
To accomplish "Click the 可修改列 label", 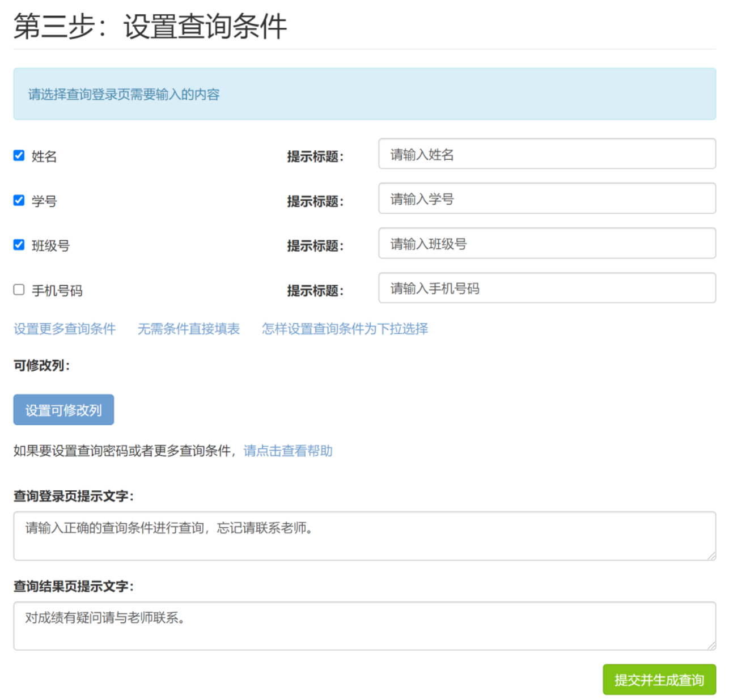I will 41,366.
